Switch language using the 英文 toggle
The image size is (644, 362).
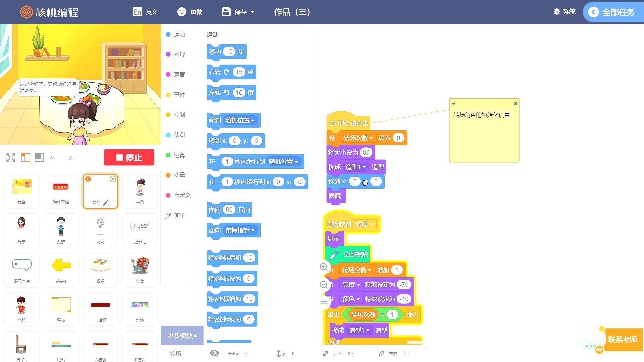[145, 12]
